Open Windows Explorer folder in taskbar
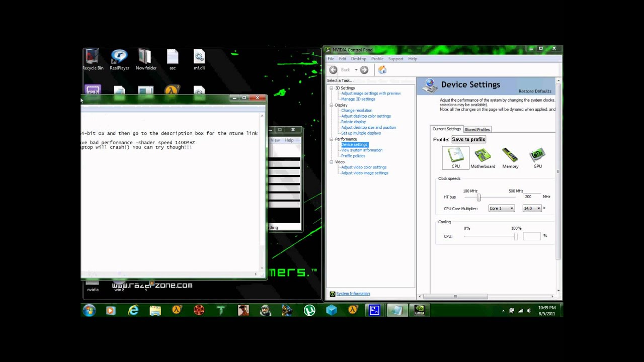The width and height of the screenshot is (644, 362). coord(155,310)
